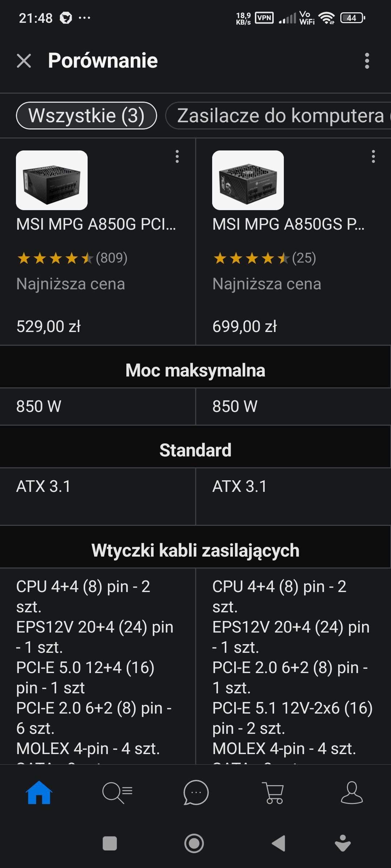Open the chat messages icon
Screen dimensions: 391x868
point(196,792)
